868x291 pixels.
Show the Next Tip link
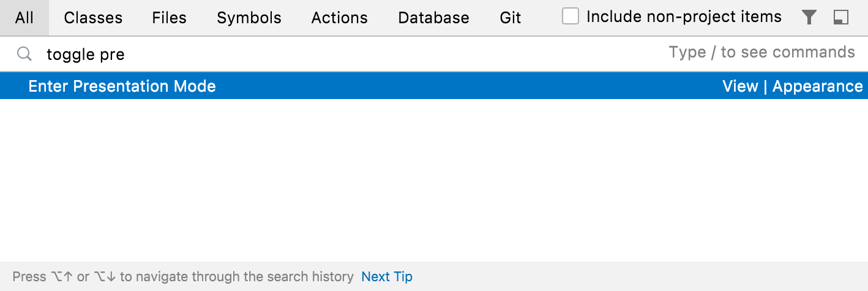387,276
